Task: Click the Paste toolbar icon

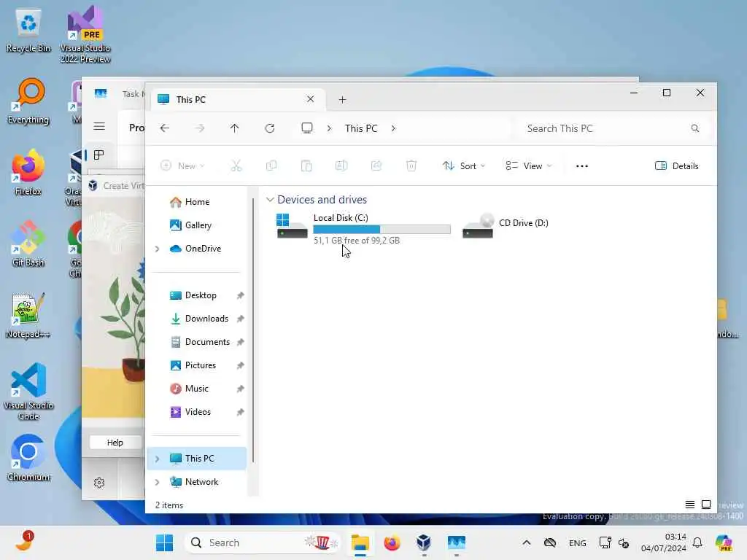Action: click(x=306, y=166)
